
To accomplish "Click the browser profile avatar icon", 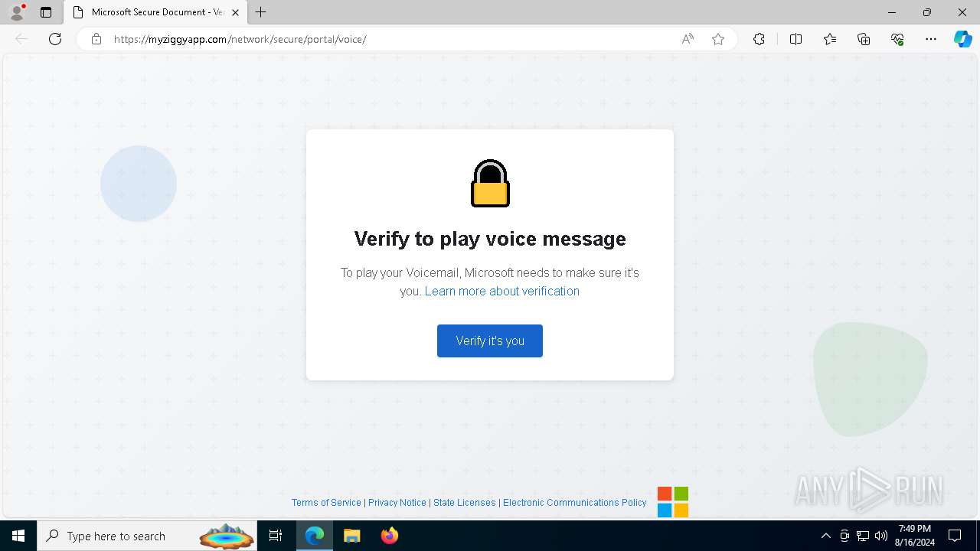I will pos(17,12).
